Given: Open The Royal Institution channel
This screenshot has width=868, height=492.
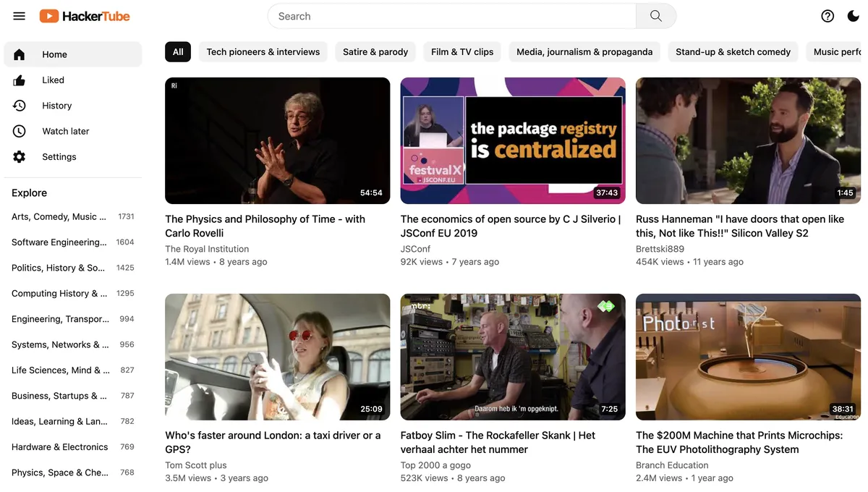Looking at the screenshot, I should tap(207, 249).
